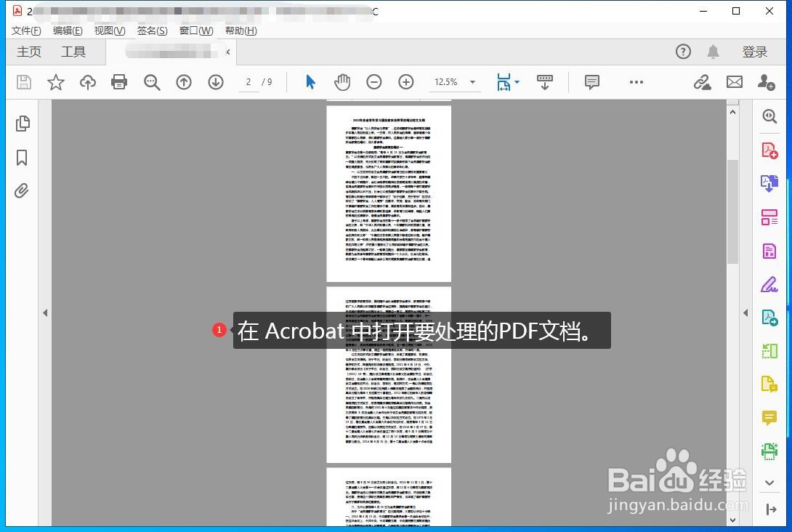Open fit page width options
Image resolution: width=792 pixels, height=532 pixels.
(x=507, y=82)
